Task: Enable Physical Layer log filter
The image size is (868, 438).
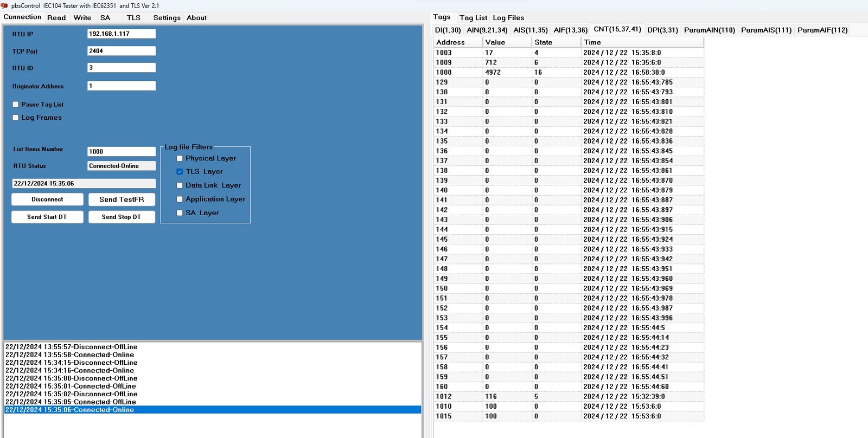Action: click(x=180, y=158)
